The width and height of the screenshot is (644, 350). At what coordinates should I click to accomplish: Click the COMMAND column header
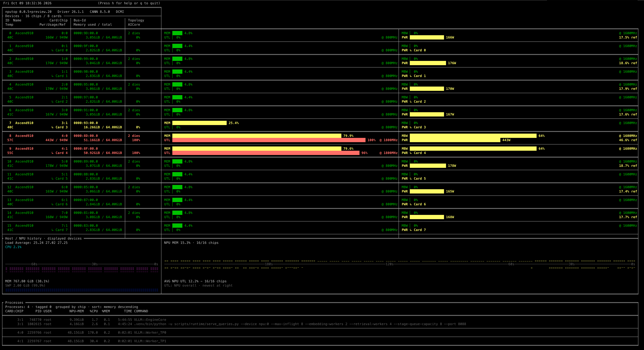[141, 311]
